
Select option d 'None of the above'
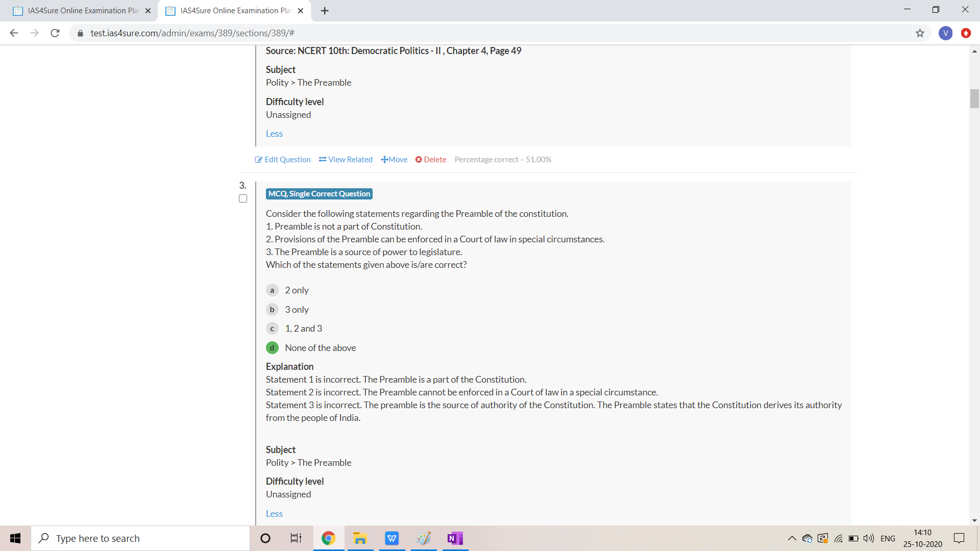coord(272,348)
